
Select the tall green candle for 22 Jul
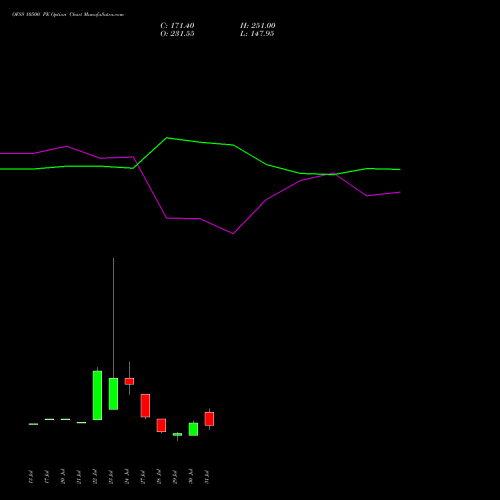tap(97, 395)
